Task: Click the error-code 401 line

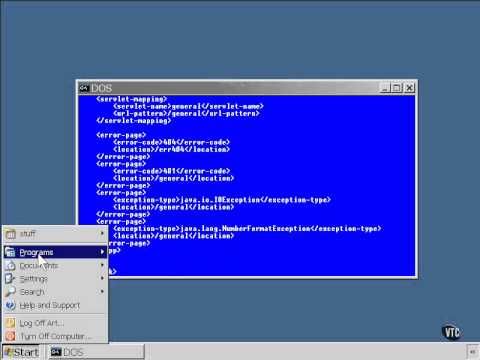Action: [x=171, y=171]
